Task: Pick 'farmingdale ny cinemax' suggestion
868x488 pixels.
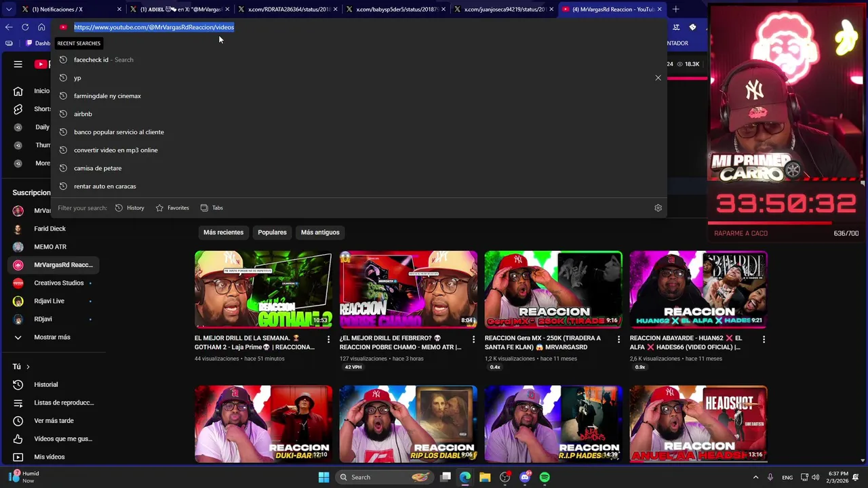Action: pos(359,96)
